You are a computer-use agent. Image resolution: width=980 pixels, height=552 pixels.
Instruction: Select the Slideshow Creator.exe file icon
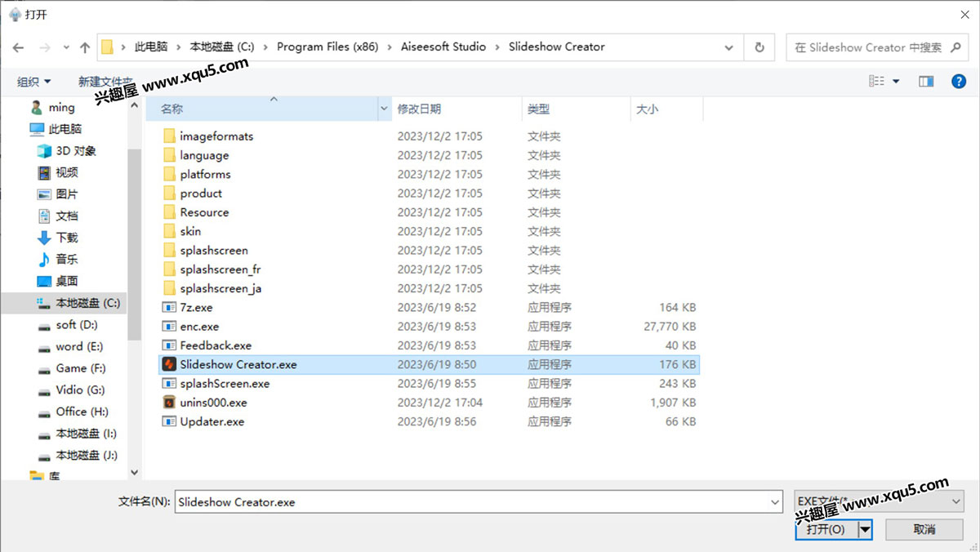169,364
